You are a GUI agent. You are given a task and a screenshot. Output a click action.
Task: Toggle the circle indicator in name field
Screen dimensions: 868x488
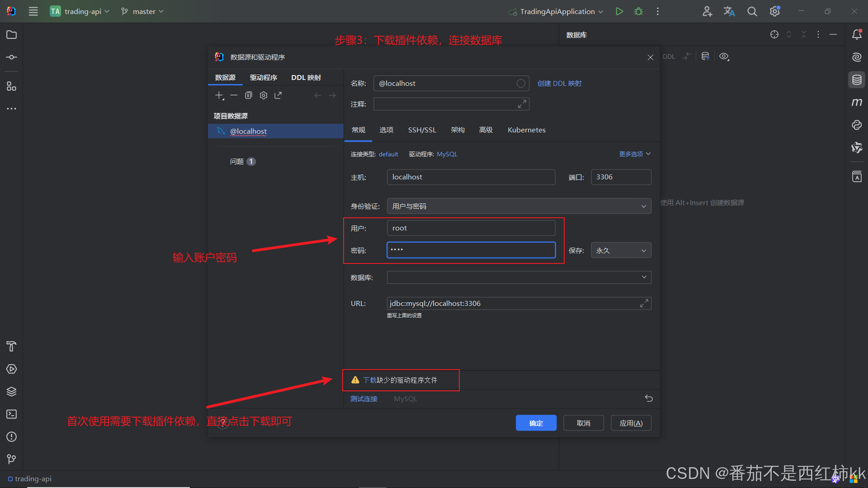[x=521, y=84]
